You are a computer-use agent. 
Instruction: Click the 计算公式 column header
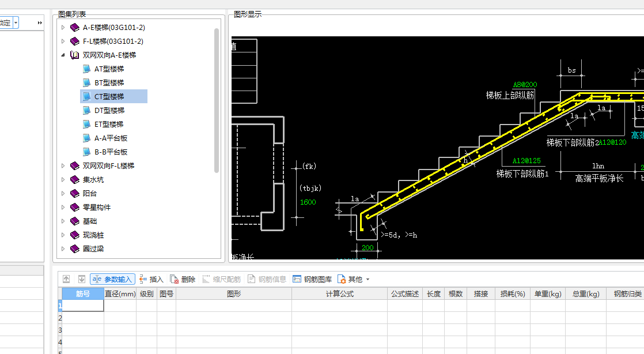[340, 293]
